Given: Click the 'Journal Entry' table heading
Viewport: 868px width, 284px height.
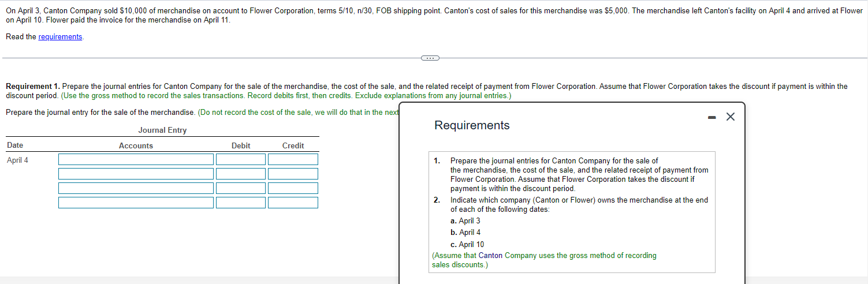Looking at the screenshot, I should point(162,130).
